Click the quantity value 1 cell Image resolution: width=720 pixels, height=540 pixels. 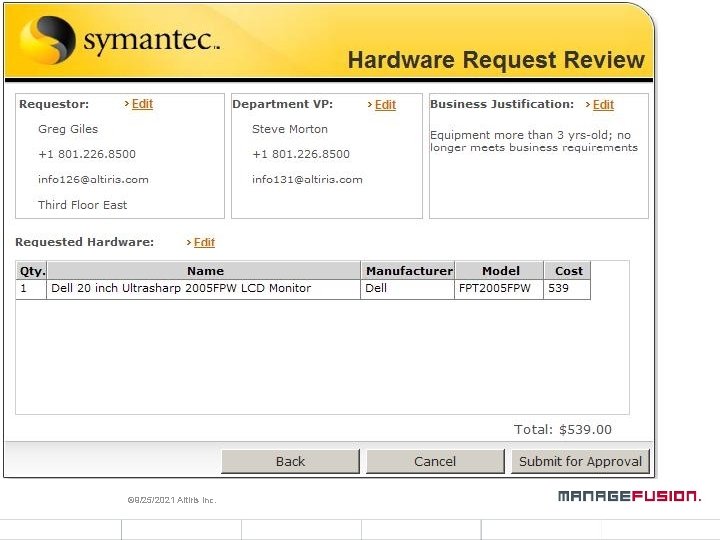31,289
